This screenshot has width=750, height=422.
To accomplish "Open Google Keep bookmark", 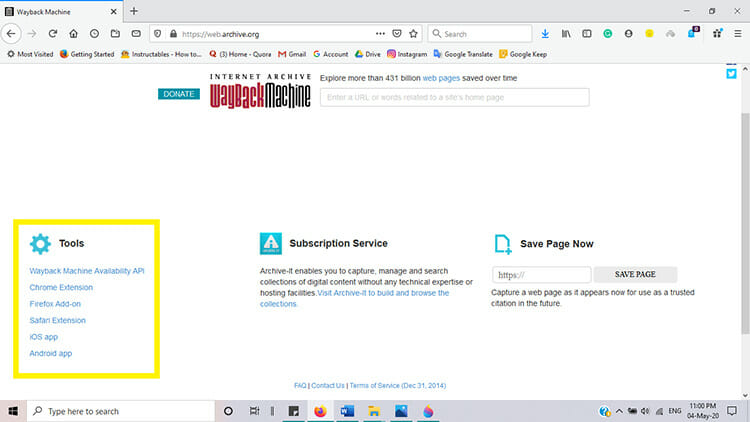I will (523, 55).
